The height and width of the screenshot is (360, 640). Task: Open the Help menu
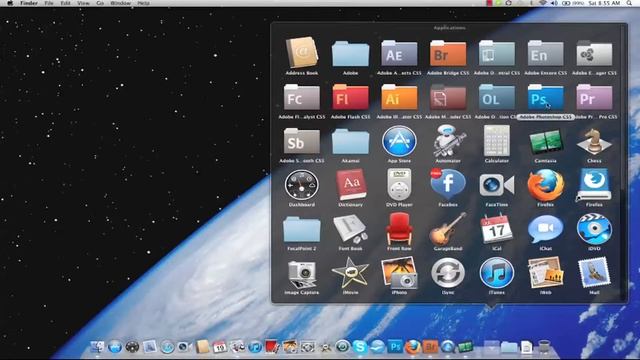tap(143, 3)
